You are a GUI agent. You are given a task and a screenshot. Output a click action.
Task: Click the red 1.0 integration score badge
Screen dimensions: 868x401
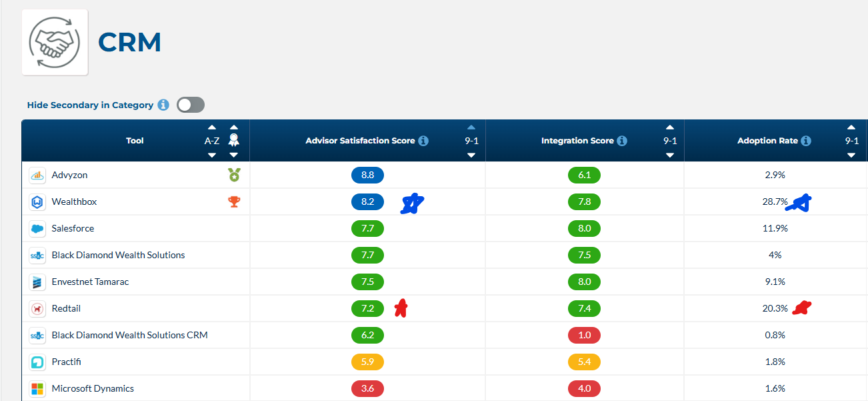pos(585,335)
